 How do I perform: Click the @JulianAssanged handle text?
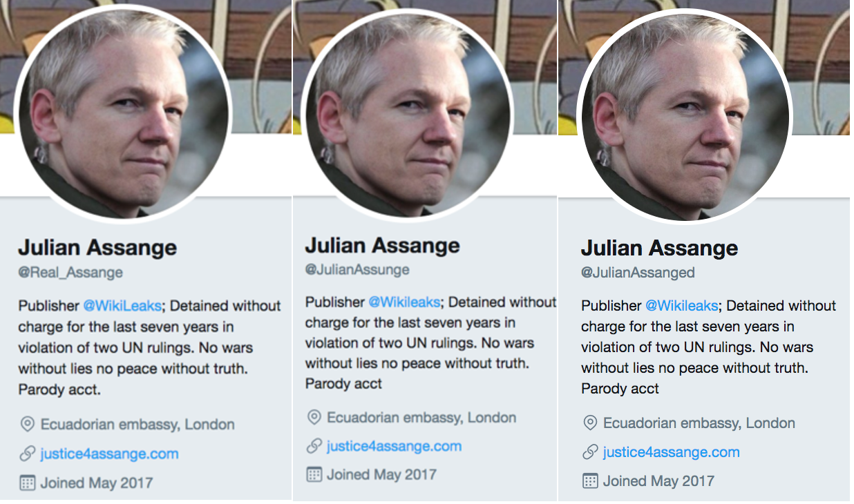point(638,272)
